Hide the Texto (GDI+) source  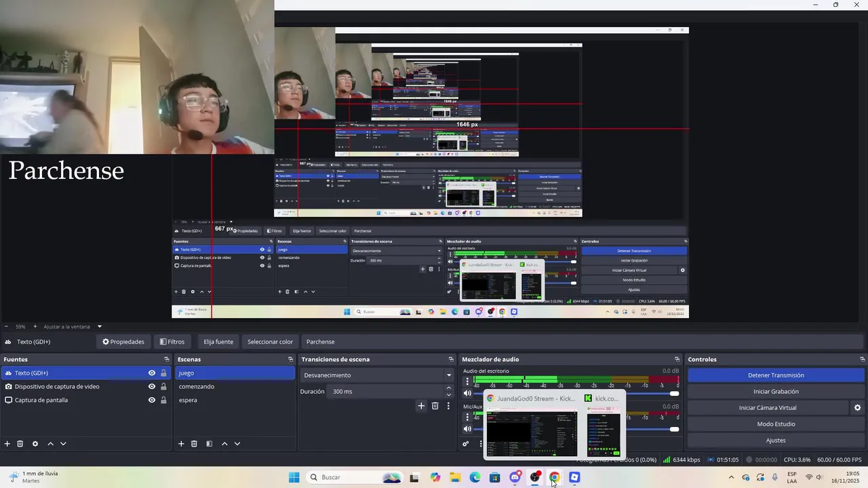[152, 373]
